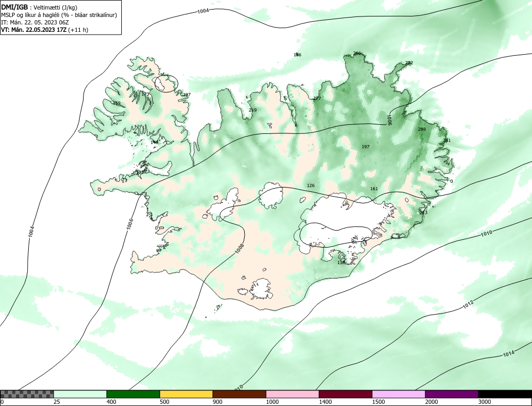This screenshot has width=532, height=406.
Task: Click the legend tick label 500
Action: point(164,402)
